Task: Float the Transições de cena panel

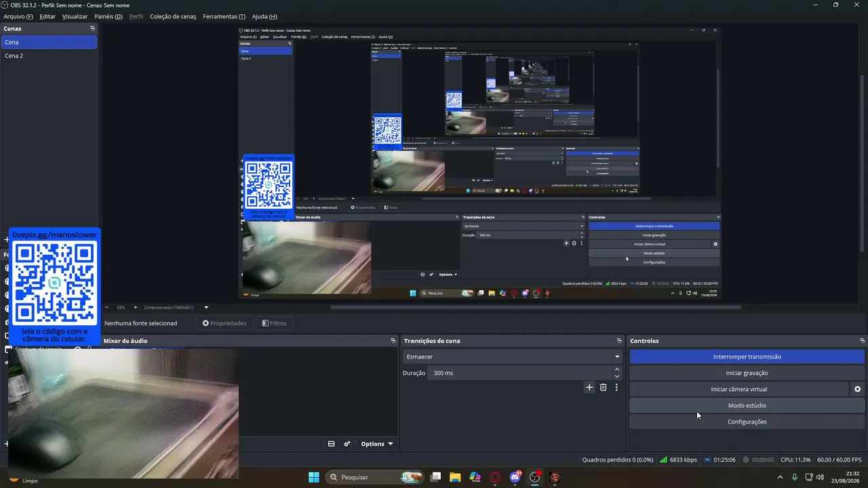Action: point(619,341)
